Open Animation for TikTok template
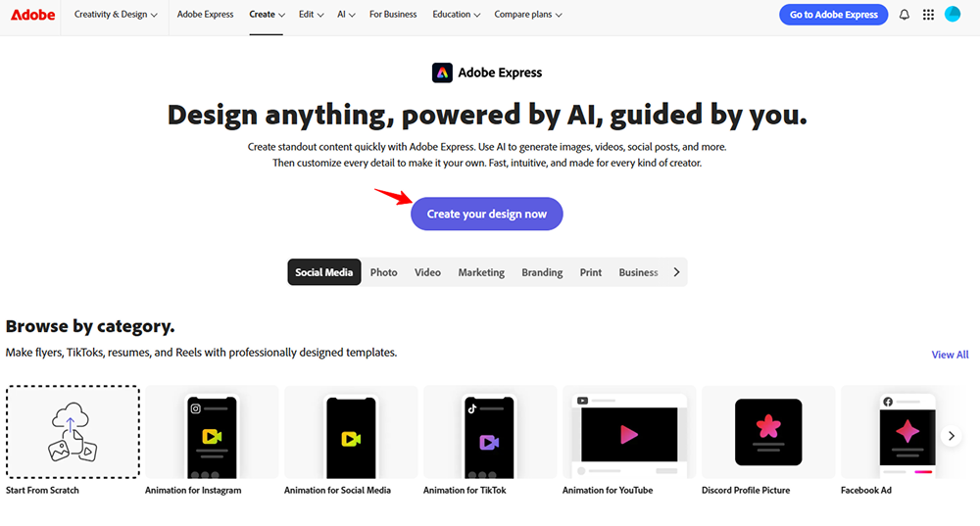Image resolution: width=980 pixels, height=526 pixels. (x=490, y=432)
